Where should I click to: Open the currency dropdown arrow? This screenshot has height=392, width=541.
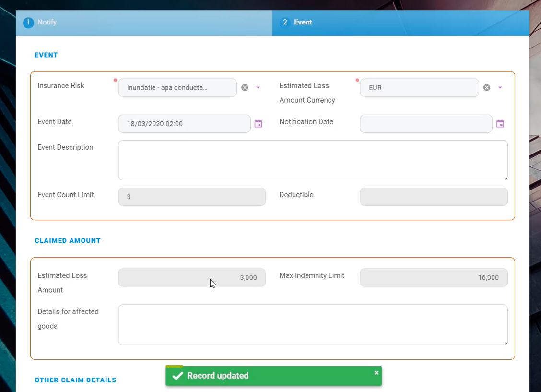[500, 88]
